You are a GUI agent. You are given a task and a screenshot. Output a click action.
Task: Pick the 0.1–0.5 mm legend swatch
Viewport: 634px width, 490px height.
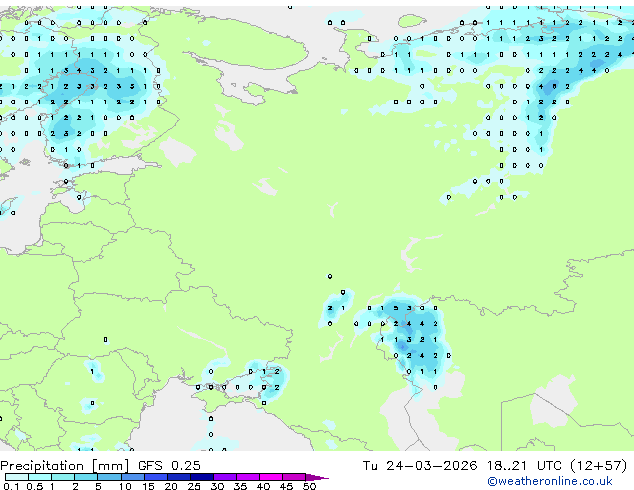pos(17,477)
